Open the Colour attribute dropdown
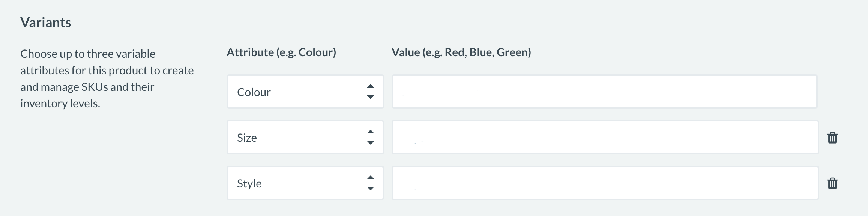The image size is (868, 216). tap(305, 92)
